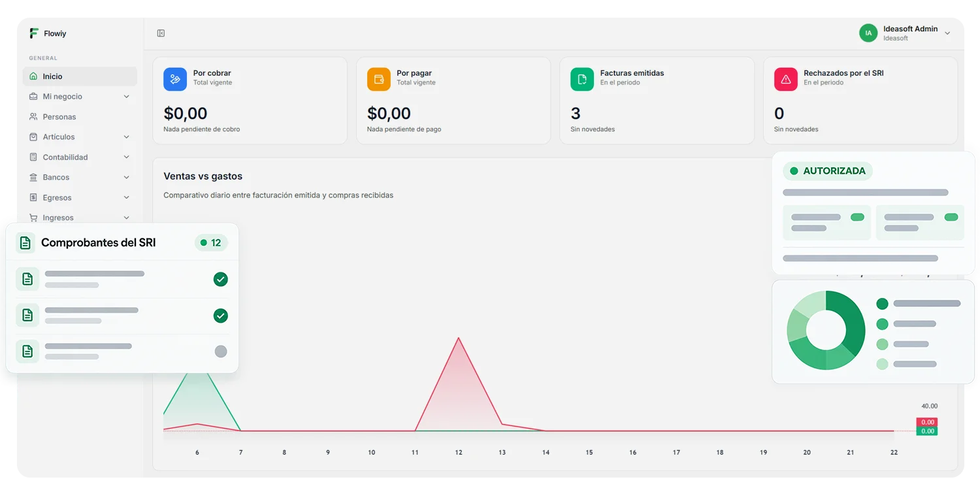This screenshot has height=490, width=980.
Task: Click the Inicio home icon
Action: click(x=33, y=76)
